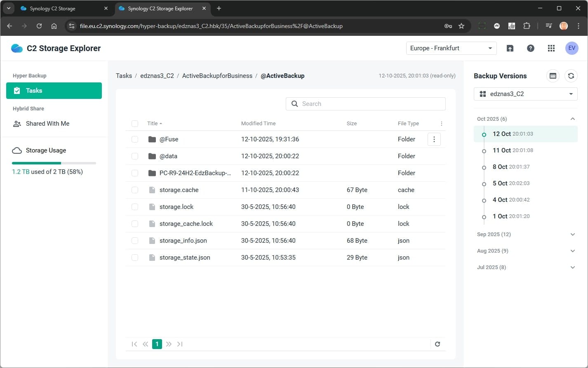Open the @Fuse row action menu
Image resolution: width=588 pixels, height=368 pixels.
(x=434, y=139)
